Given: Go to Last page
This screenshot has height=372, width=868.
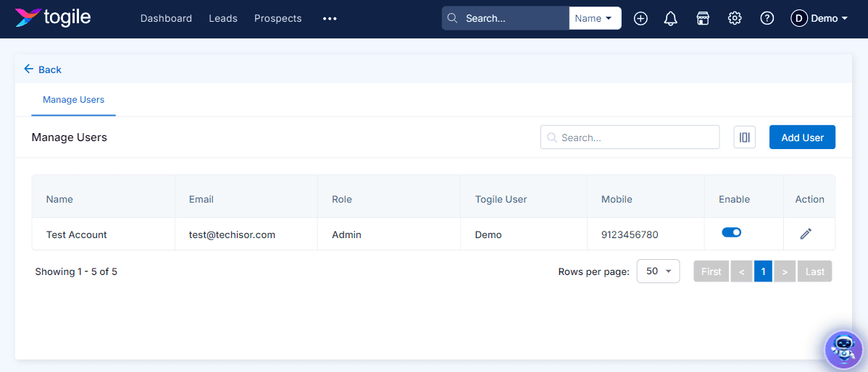Looking at the screenshot, I should [x=815, y=271].
